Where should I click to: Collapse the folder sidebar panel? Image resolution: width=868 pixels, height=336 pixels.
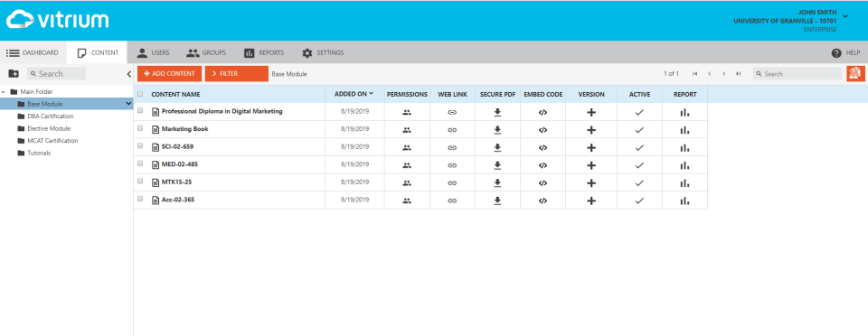pyautogui.click(x=128, y=73)
